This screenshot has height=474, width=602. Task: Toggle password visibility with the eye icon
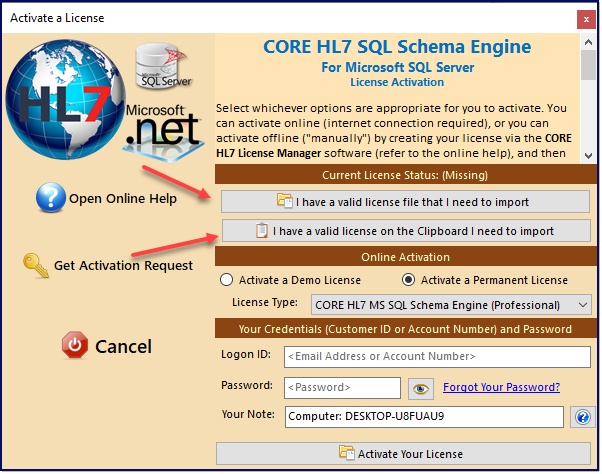click(x=421, y=389)
